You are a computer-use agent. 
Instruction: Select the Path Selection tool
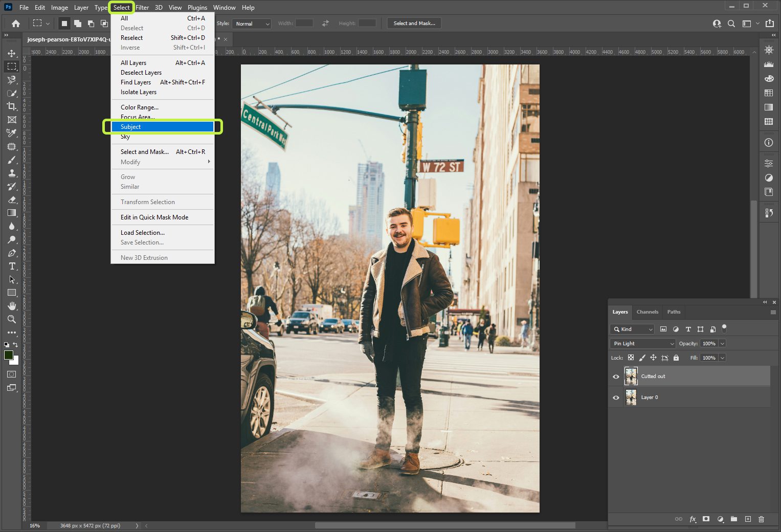(11, 279)
